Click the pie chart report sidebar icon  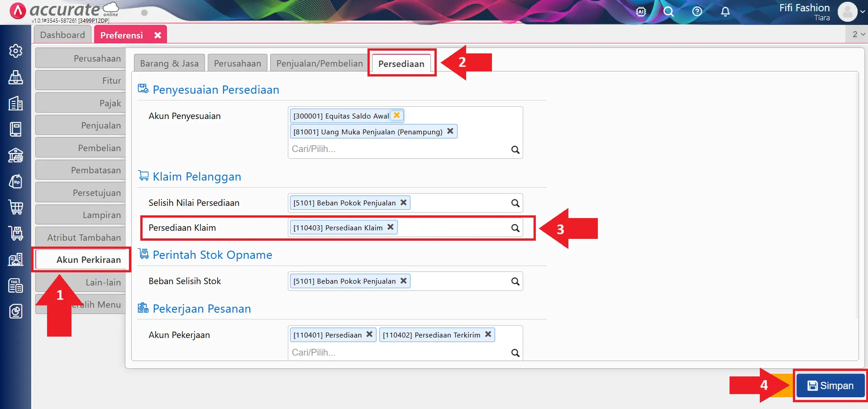(16, 311)
